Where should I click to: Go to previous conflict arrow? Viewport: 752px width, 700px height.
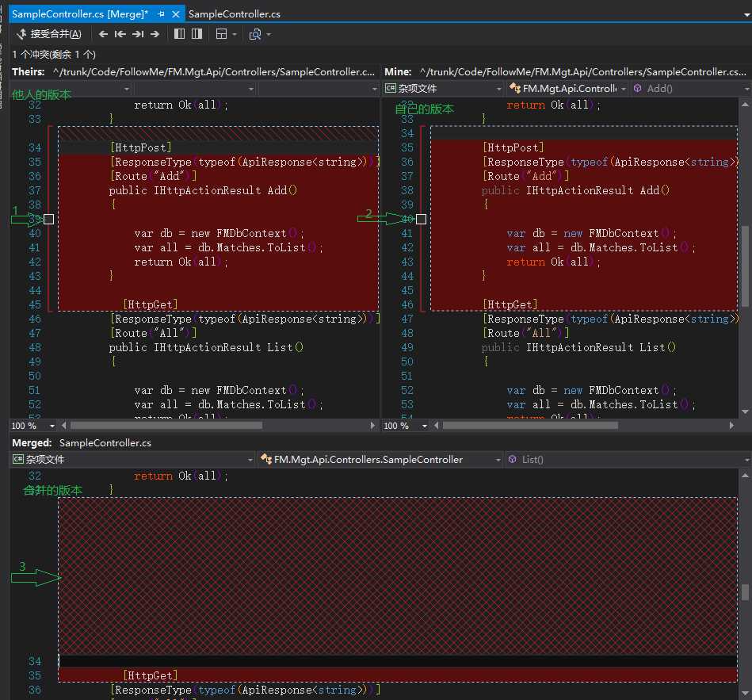coord(103,34)
